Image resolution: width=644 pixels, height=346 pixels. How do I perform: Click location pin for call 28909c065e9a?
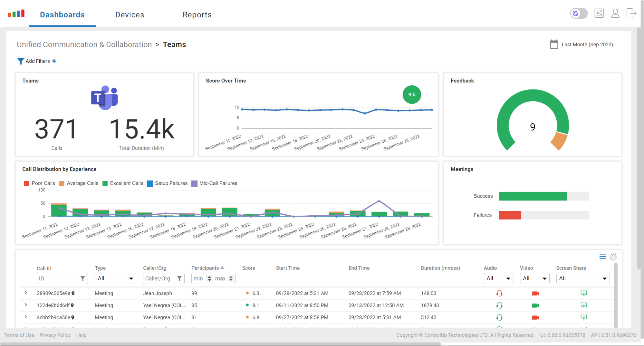coord(73,293)
